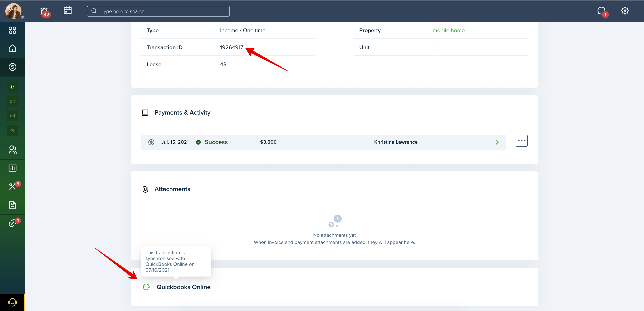Click the empty attachments clock illustration
644x311 pixels.
tap(335, 221)
